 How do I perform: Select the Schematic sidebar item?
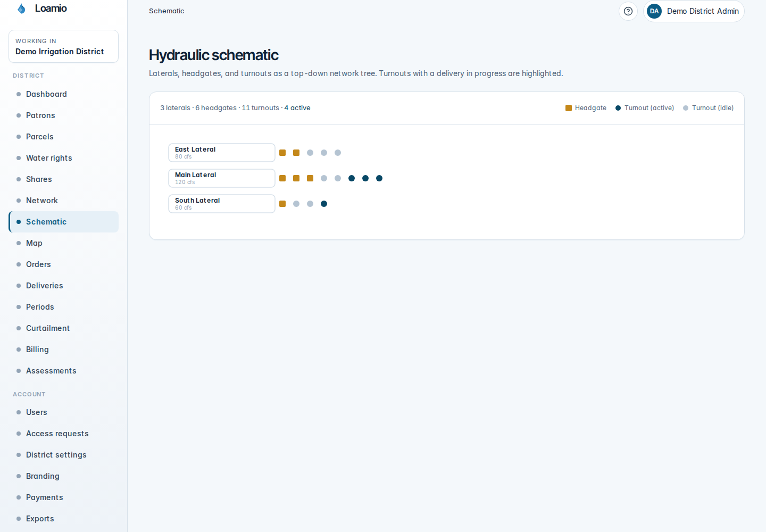[x=63, y=222]
